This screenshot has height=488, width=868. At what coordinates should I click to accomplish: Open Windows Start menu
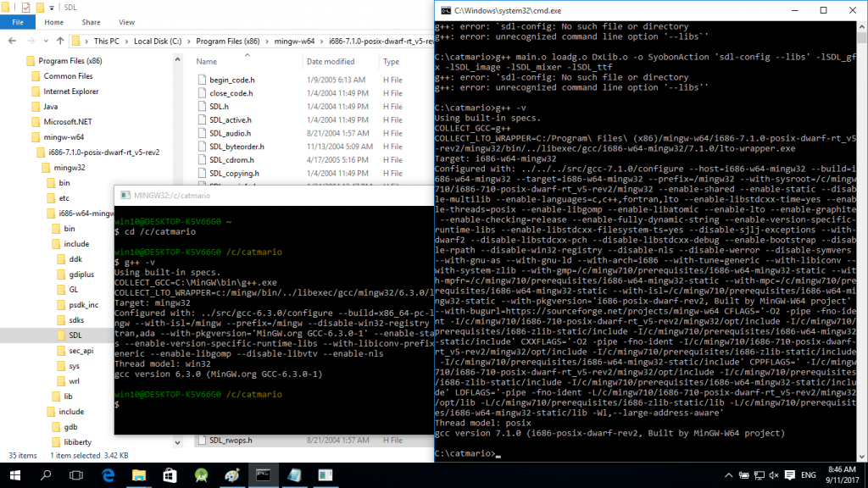[x=15, y=475]
